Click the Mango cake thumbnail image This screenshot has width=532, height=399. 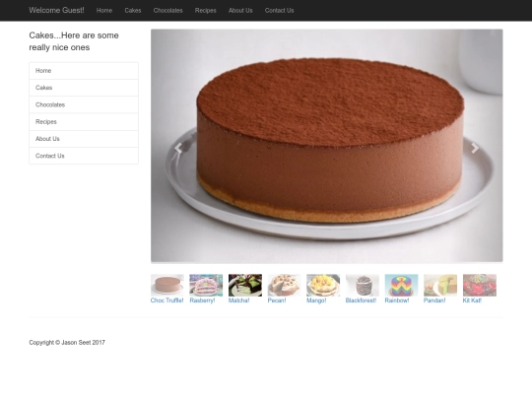[x=323, y=285]
